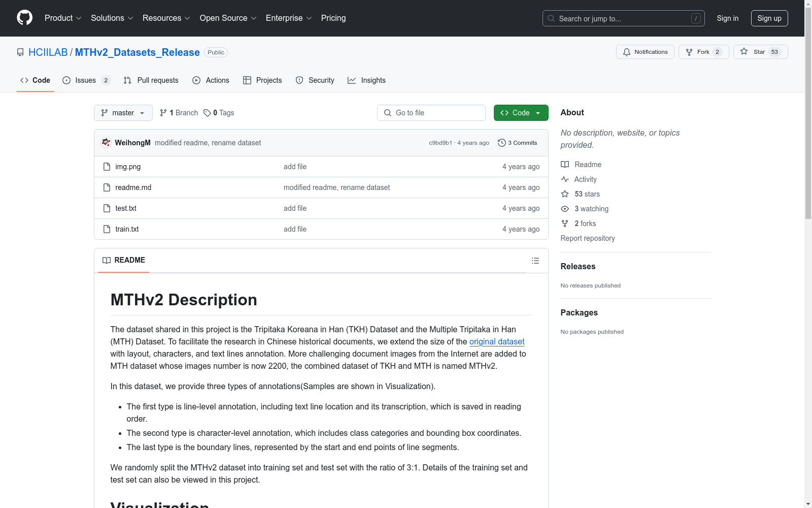Click WeihongM's avatar image

(106, 143)
